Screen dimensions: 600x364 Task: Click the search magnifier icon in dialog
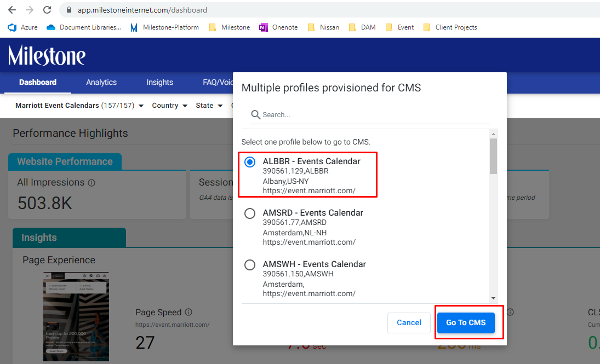click(x=255, y=115)
